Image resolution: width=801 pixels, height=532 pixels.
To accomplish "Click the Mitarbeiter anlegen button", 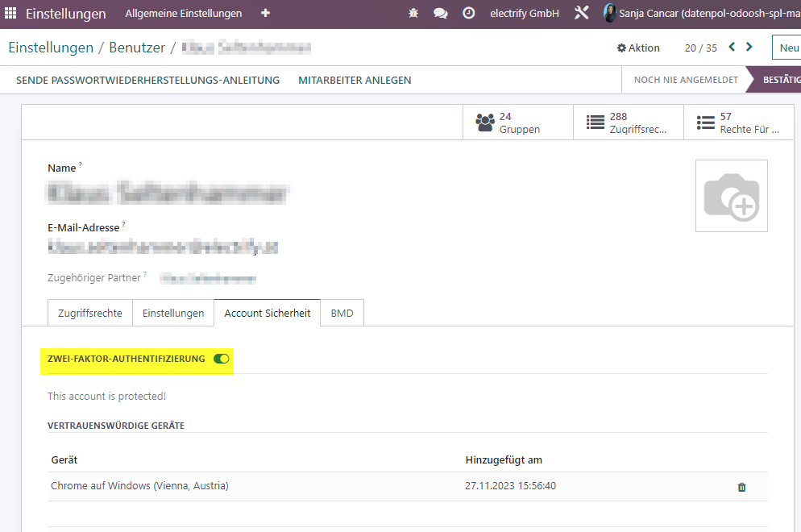I will pyautogui.click(x=355, y=81).
